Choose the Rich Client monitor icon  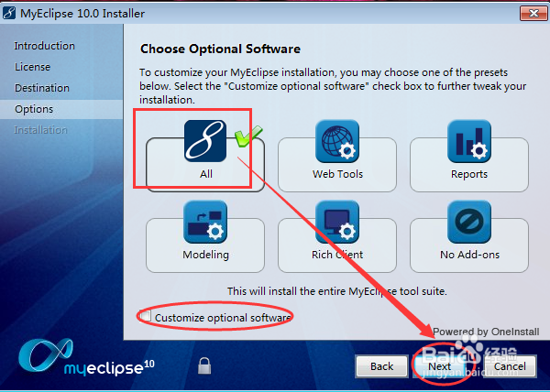[337, 222]
